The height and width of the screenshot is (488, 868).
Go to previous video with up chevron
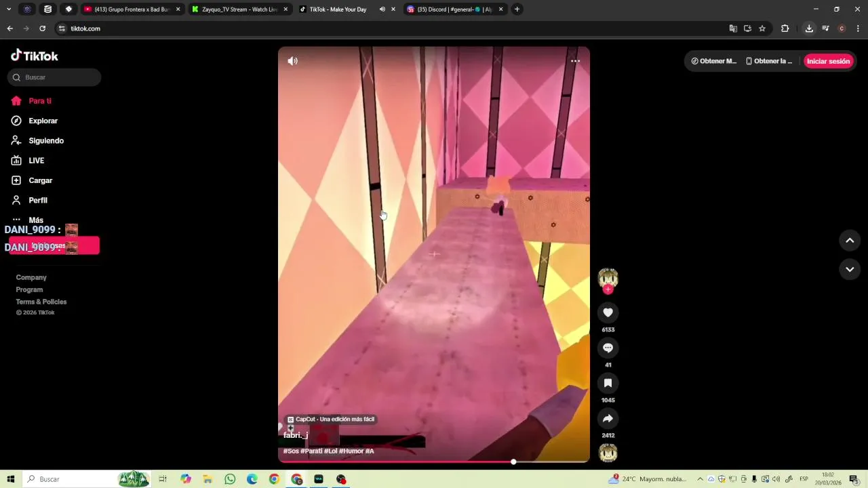click(x=850, y=241)
